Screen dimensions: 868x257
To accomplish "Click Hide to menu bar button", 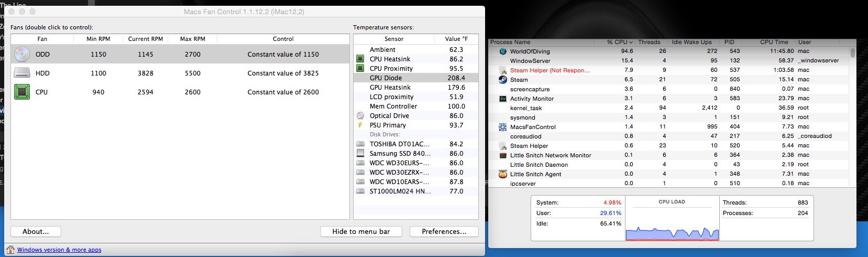I will [361, 231].
